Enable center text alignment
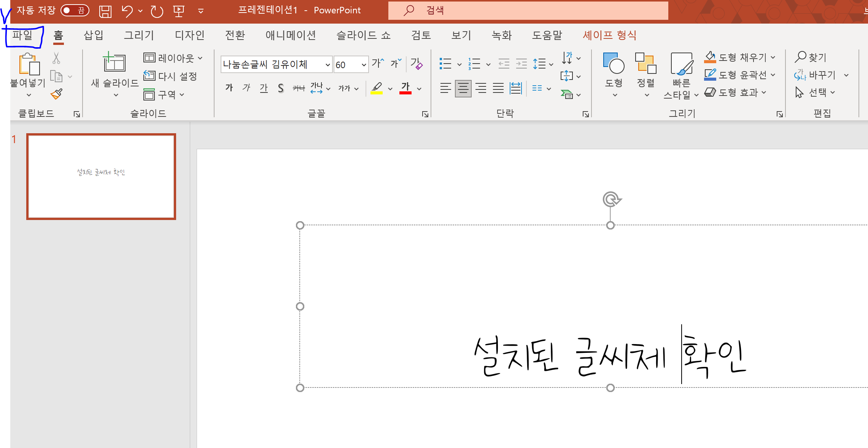868x448 pixels. tap(463, 88)
